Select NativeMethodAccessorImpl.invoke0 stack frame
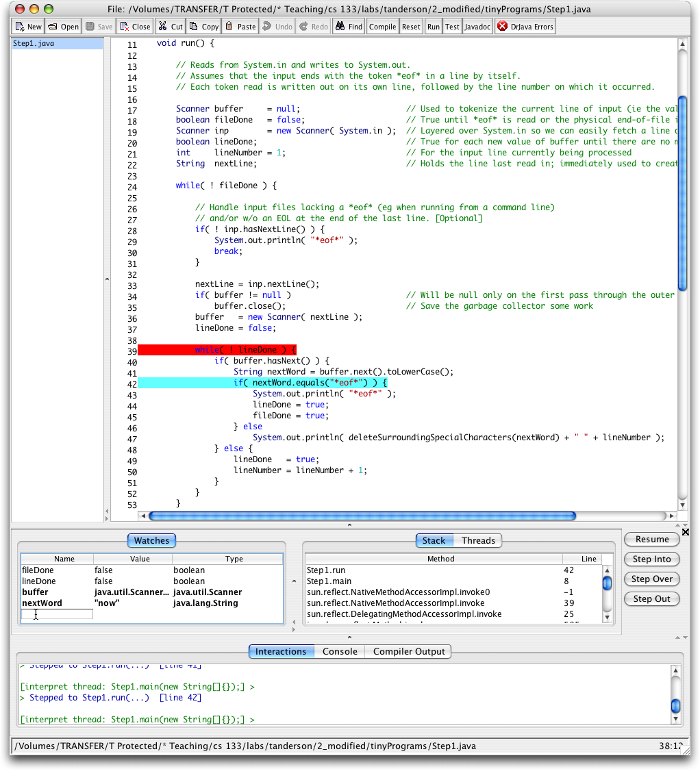Image resolution: width=700 pixels, height=771 pixels. coord(453,592)
